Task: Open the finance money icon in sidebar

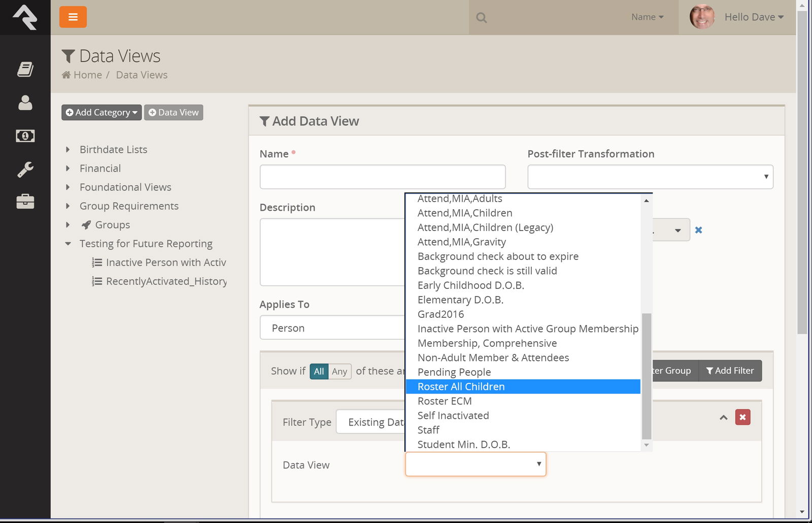Action: pyautogui.click(x=25, y=136)
